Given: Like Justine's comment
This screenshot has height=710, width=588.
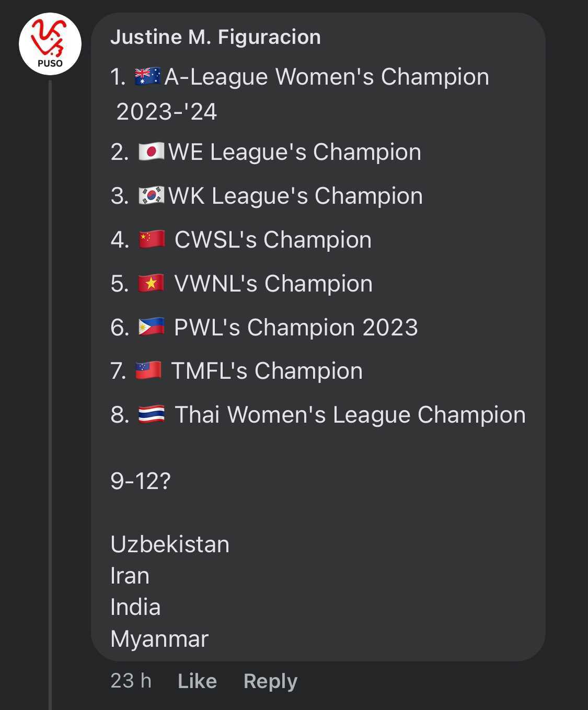Looking at the screenshot, I should coord(197,681).
